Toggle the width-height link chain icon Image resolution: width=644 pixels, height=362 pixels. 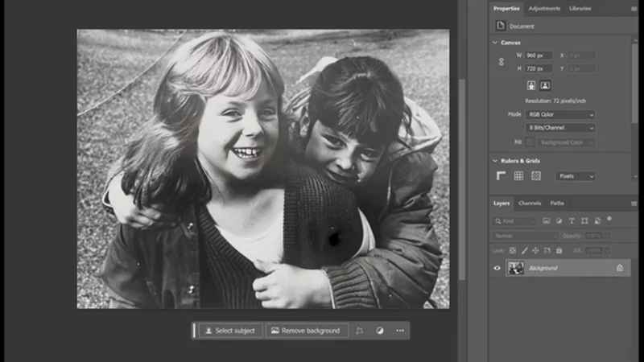pyautogui.click(x=501, y=62)
